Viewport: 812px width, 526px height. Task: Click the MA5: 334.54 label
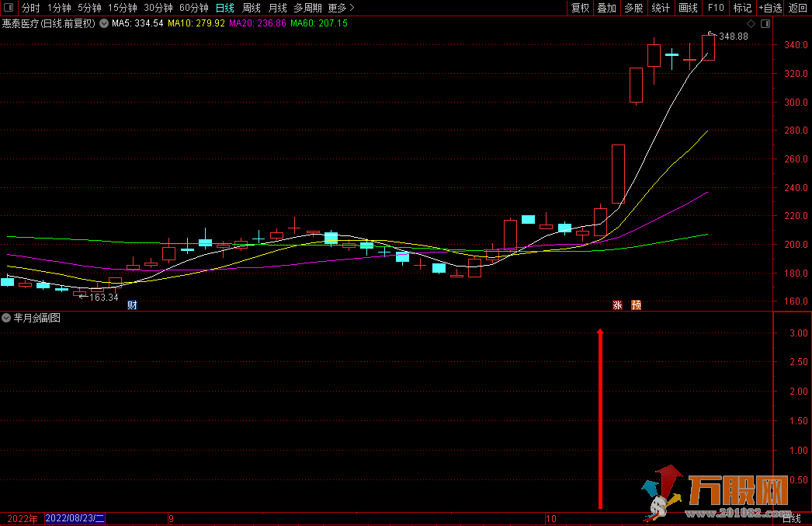(137, 23)
